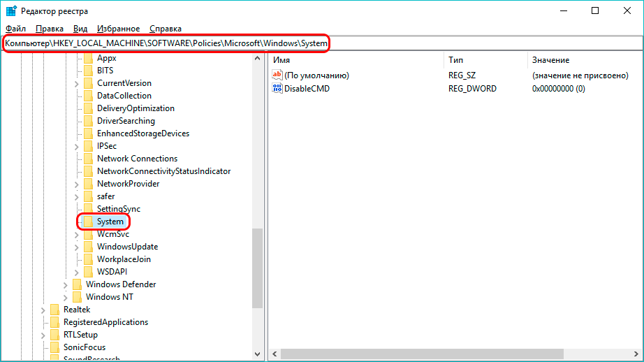644x362 pixels.
Task: Select the safer folder icon
Action: pos(88,196)
